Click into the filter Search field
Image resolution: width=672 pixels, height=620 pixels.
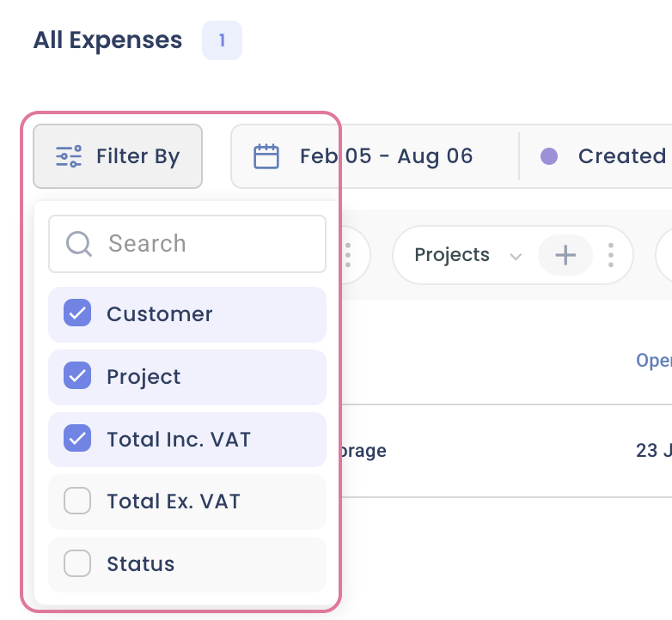coord(206,244)
